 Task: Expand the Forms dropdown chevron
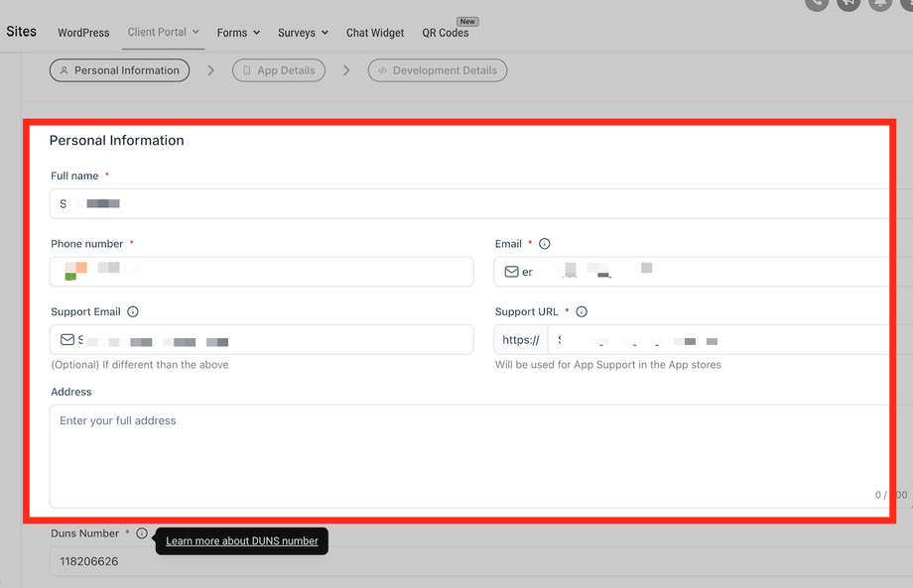(256, 33)
